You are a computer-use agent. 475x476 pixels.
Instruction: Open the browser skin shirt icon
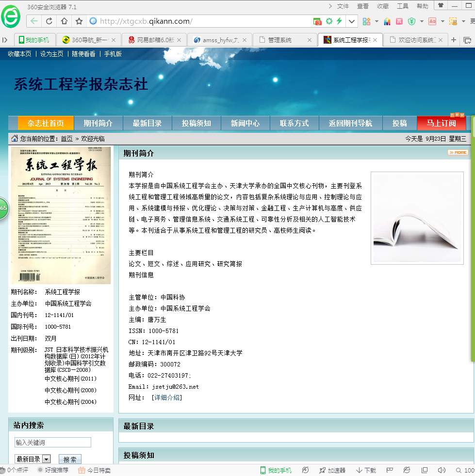click(441, 5)
